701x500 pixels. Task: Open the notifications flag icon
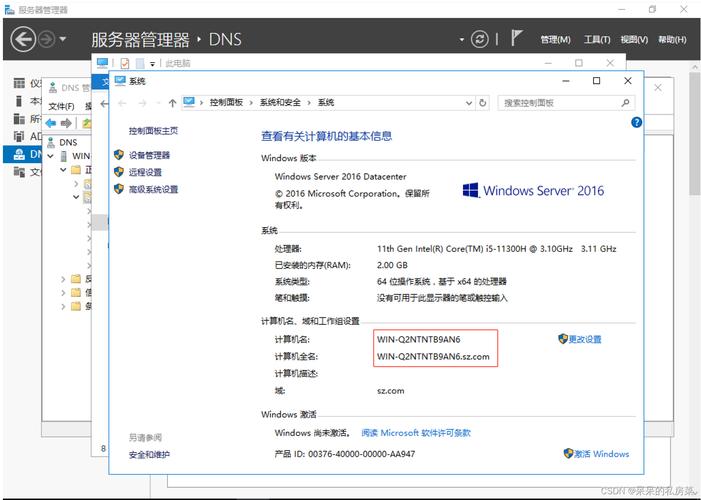[x=517, y=39]
